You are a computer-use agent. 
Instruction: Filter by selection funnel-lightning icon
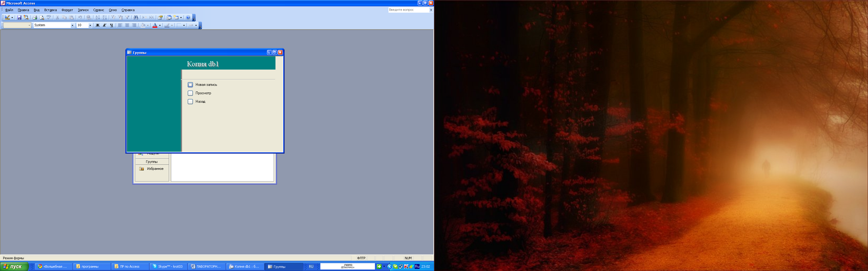pos(114,17)
